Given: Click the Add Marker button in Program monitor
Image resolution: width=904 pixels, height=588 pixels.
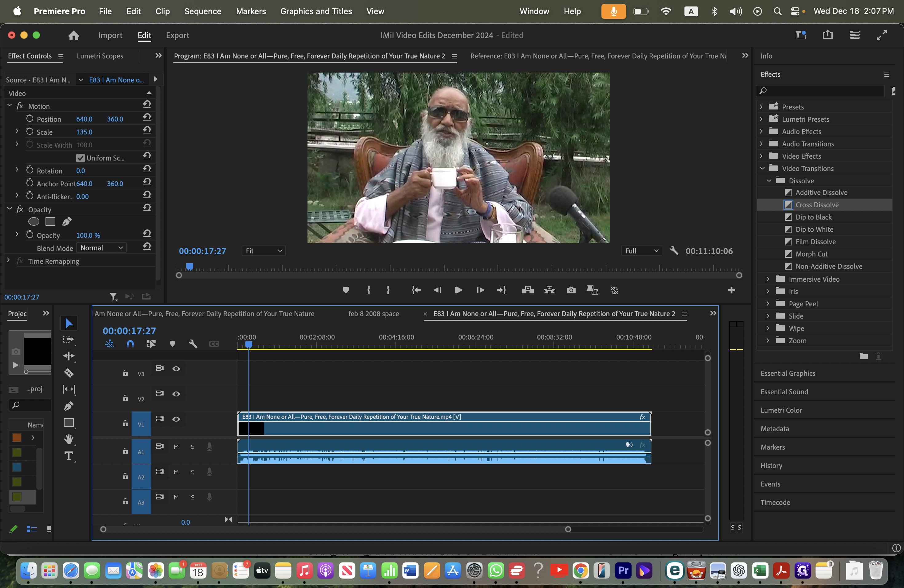Looking at the screenshot, I should pyautogui.click(x=346, y=290).
